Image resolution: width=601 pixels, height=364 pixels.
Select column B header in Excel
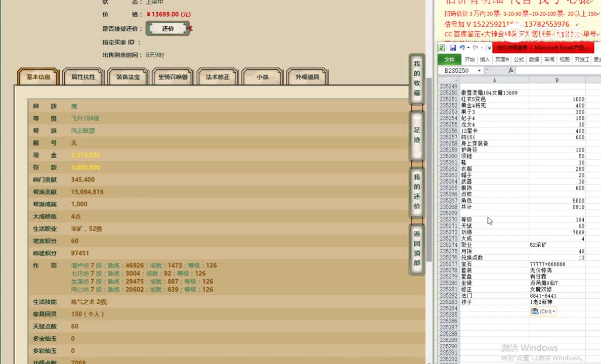(557, 80)
